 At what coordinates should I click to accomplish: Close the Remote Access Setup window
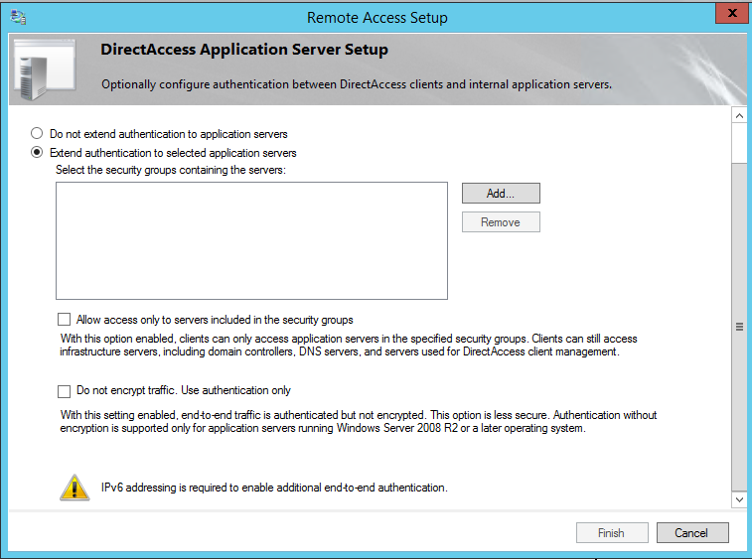click(731, 13)
